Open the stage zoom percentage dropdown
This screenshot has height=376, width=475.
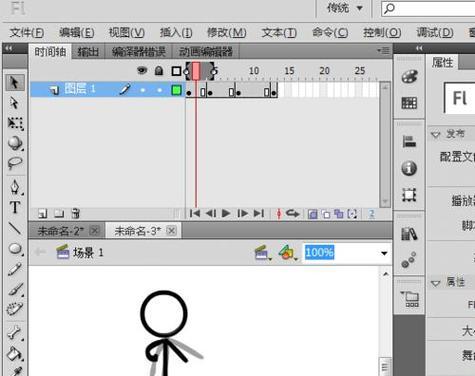point(384,253)
